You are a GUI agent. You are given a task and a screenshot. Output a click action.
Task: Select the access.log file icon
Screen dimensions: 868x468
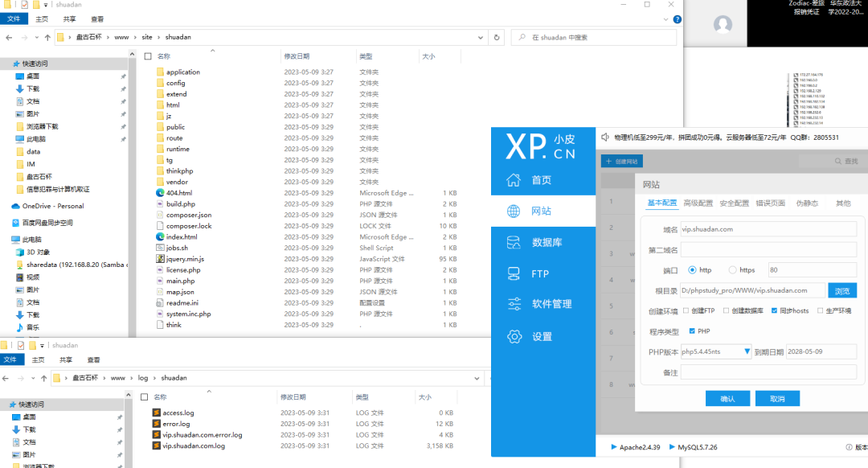157,413
